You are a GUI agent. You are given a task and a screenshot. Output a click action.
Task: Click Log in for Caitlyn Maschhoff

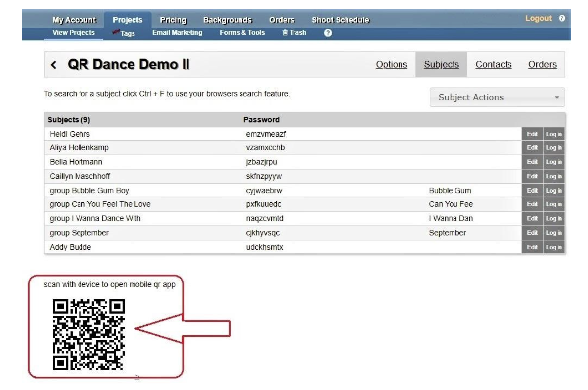[554, 176]
